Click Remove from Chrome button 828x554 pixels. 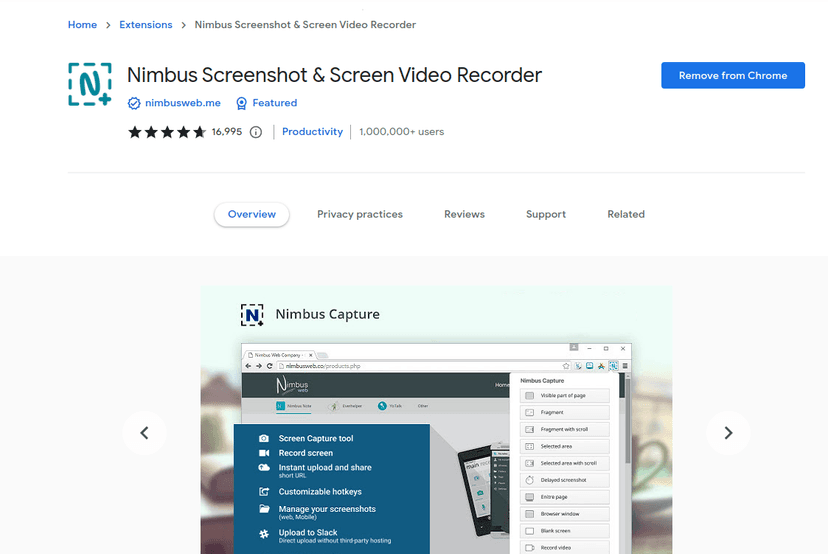tap(733, 76)
